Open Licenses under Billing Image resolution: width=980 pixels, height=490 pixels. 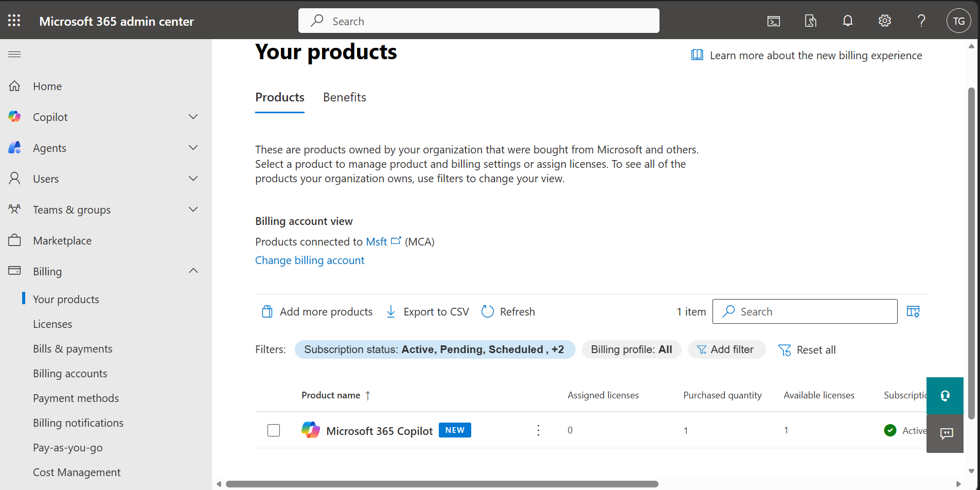(52, 324)
